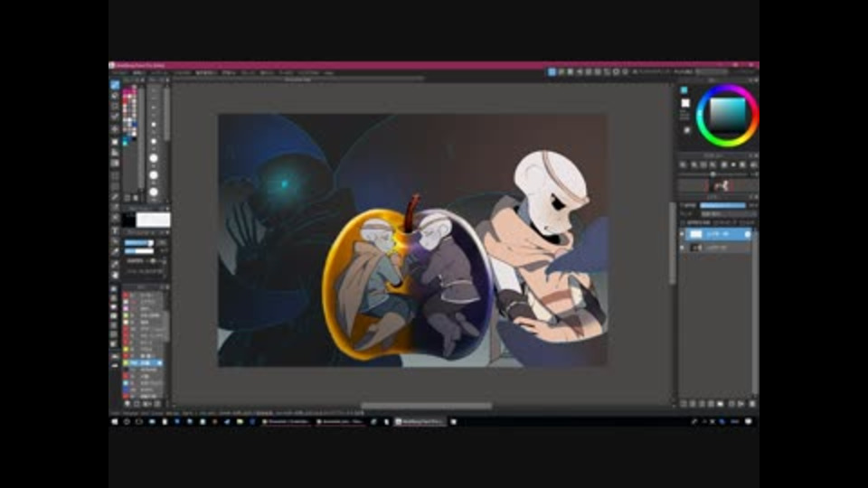This screenshot has width=868, height=488.
Task: Open the Windows Start menu
Action: 115,422
